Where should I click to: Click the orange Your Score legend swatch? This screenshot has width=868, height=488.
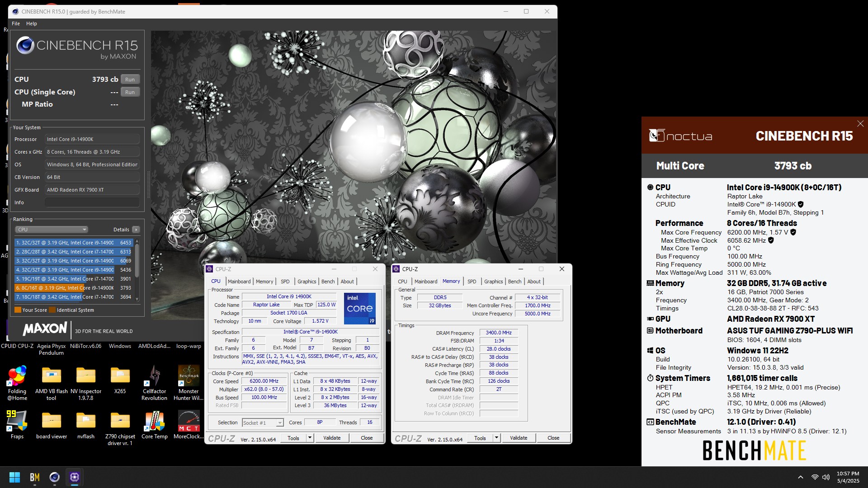click(18, 310)
